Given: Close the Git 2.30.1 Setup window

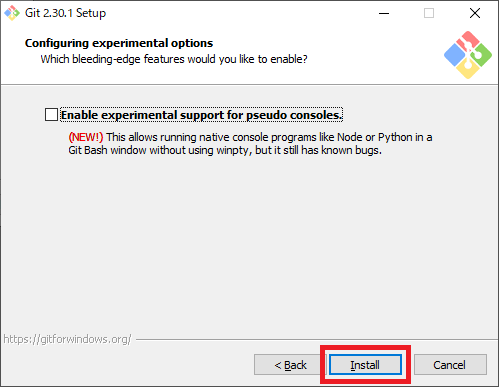Looking at the screenshot, I should 475,13.
